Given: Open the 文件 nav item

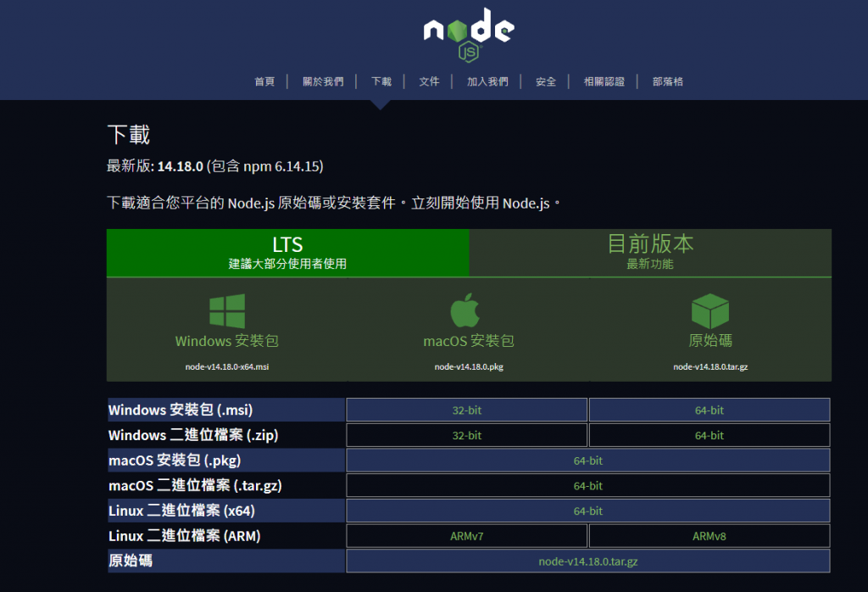Looking at the screenshot, I should (x=429, y=81).
